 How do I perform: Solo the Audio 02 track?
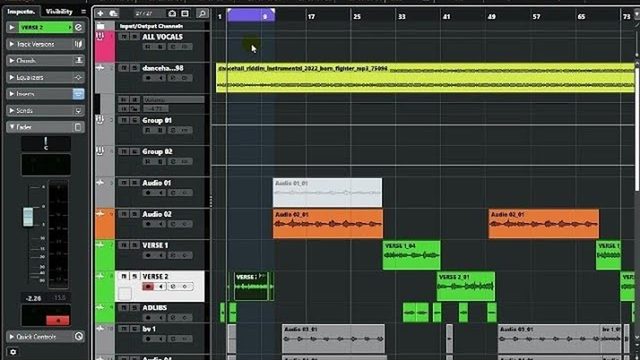[135, 214]
